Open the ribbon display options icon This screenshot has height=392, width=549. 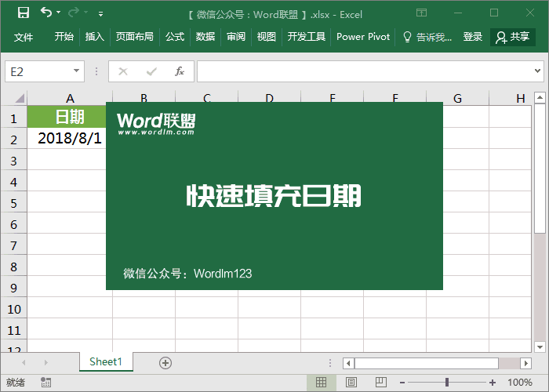tap(422, 13)
